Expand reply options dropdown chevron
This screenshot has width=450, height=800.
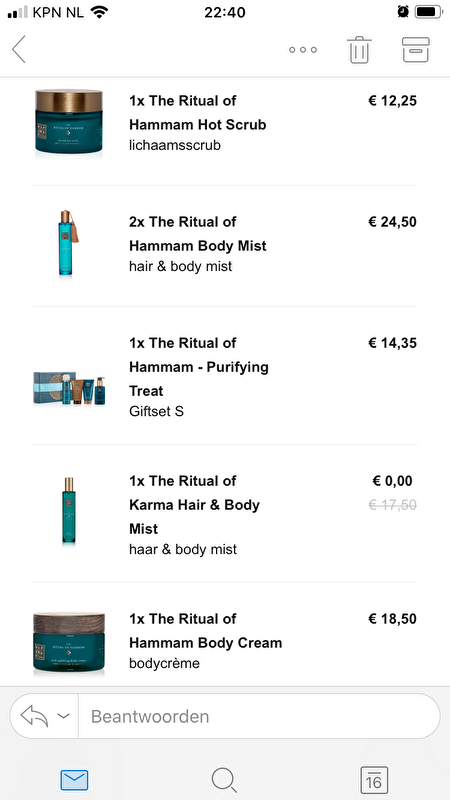(x=63, y=716)
